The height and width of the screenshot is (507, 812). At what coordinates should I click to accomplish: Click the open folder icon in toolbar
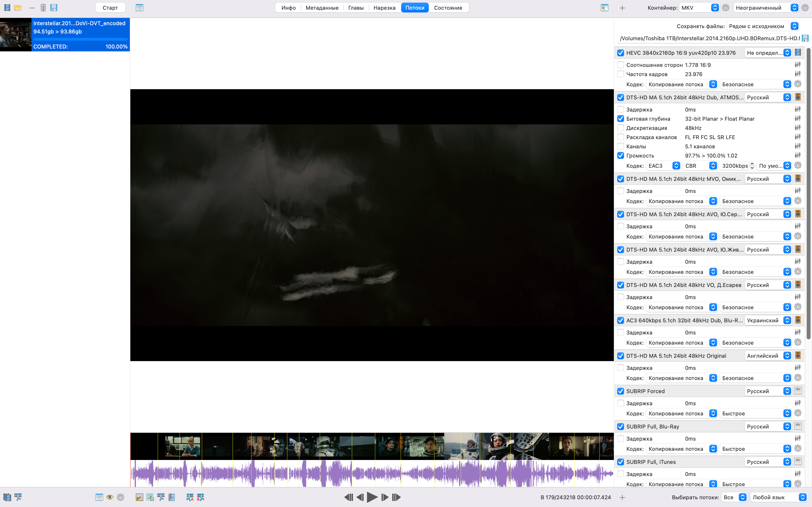pyautogui.click(x=18, y=8)
